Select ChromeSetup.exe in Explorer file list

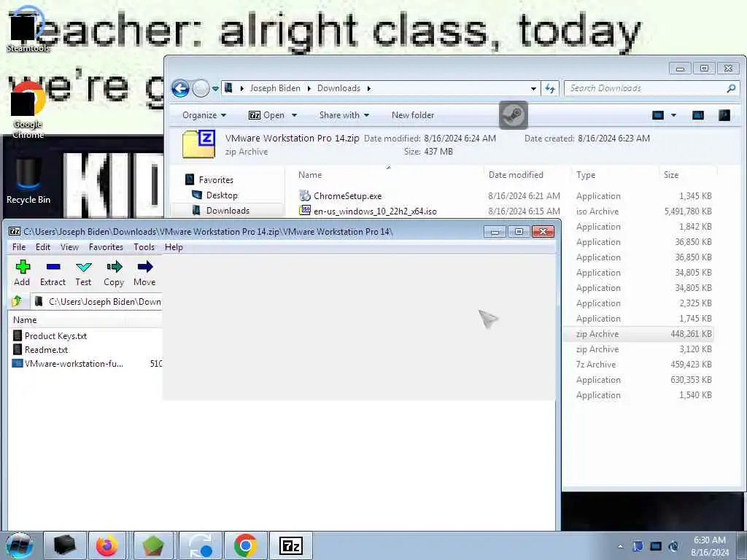(340, 195)
